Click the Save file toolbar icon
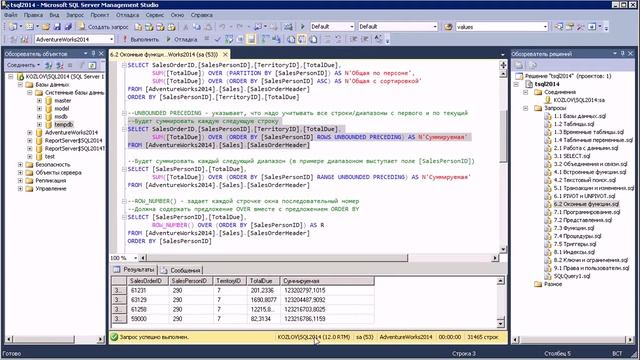The image size is (640, 360). [x=57, y=27]
